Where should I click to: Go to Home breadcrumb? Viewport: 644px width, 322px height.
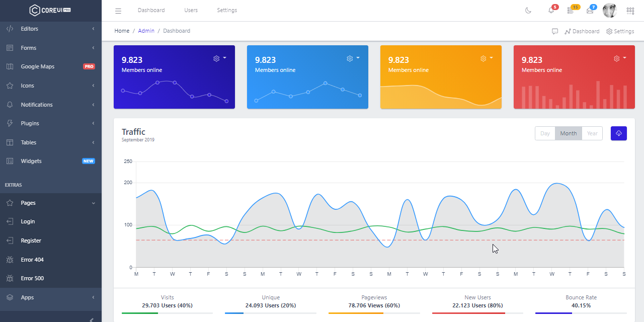click(122, 31)
